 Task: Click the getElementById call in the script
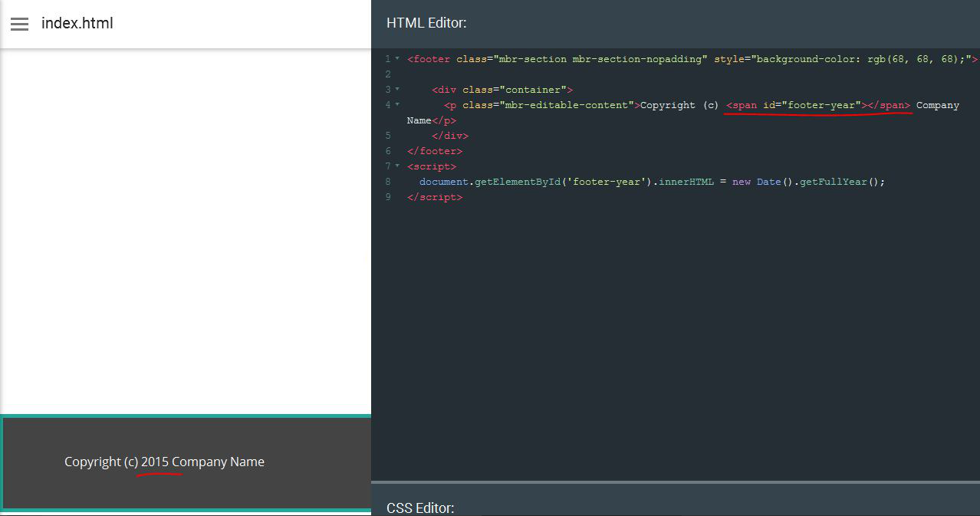(504, 182)
